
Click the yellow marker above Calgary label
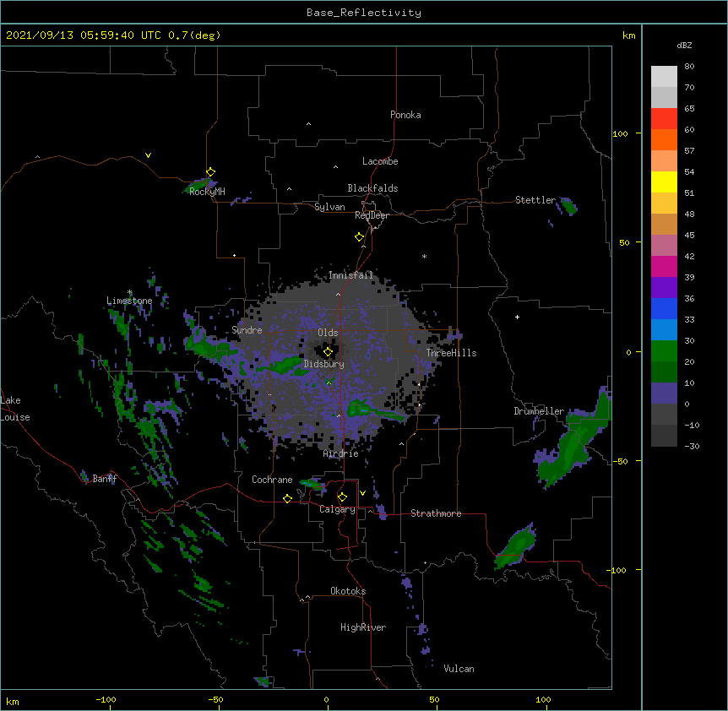(342, 497)
